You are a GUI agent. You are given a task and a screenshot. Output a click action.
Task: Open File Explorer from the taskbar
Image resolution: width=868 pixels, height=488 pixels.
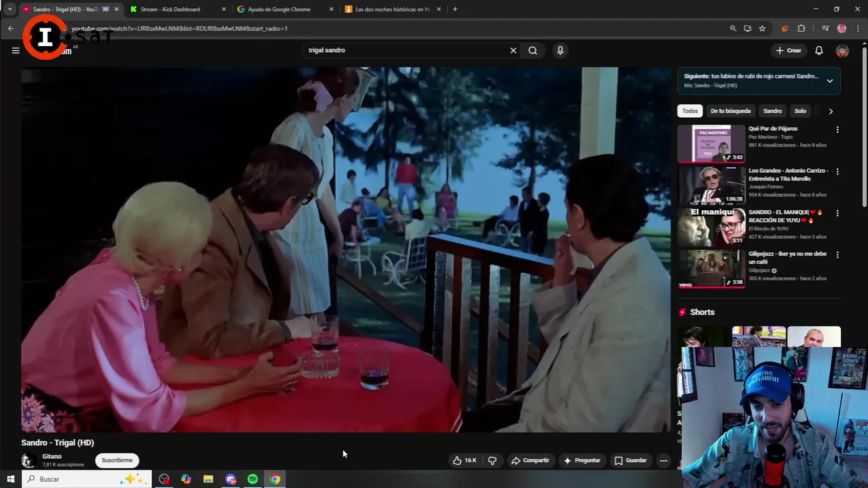click(208, 479)
